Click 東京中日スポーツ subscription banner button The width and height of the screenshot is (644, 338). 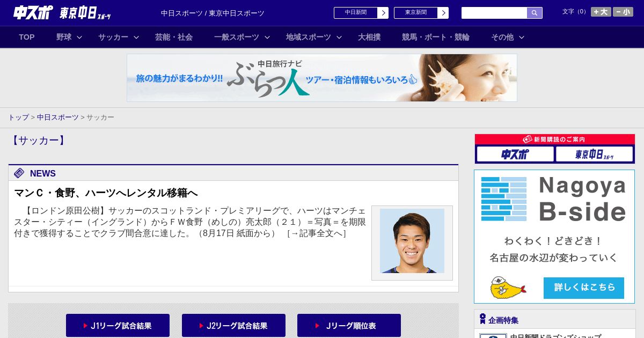tap(594, 155)
